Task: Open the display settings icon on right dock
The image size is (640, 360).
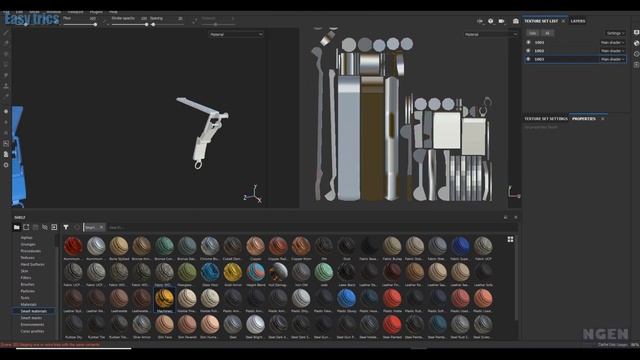Action: point(636,32)
